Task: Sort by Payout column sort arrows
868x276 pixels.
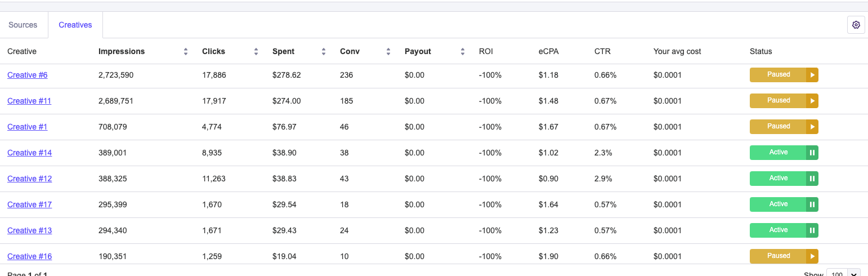Action: point(463,52)
